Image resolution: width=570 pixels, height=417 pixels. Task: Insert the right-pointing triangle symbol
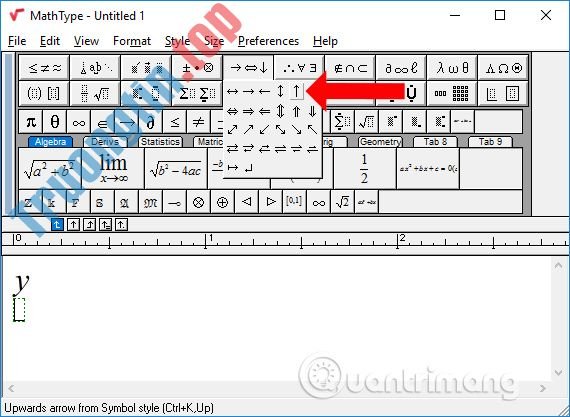point(270,202)
